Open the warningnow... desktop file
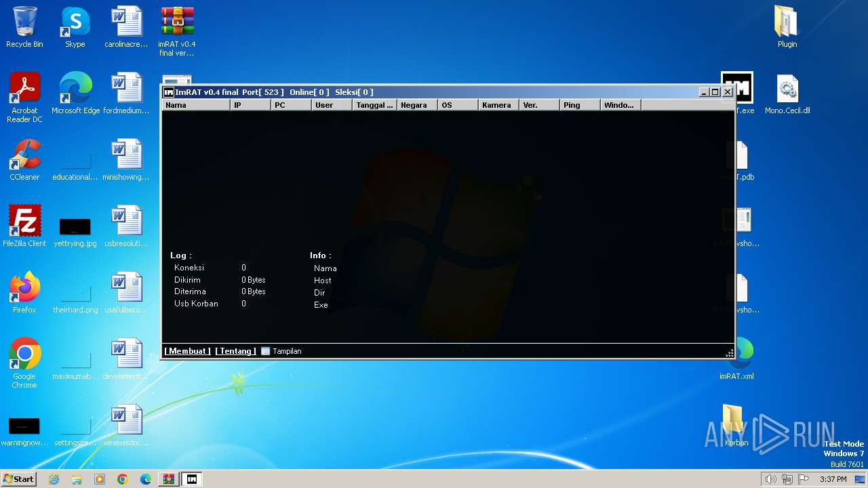868x488 pixels. (x=24, y=430)
